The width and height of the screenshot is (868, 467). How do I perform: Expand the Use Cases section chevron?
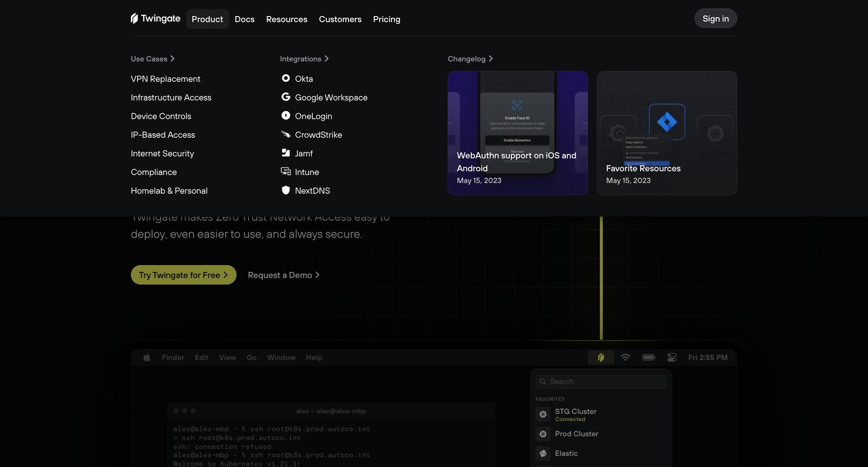coord(172,59)
